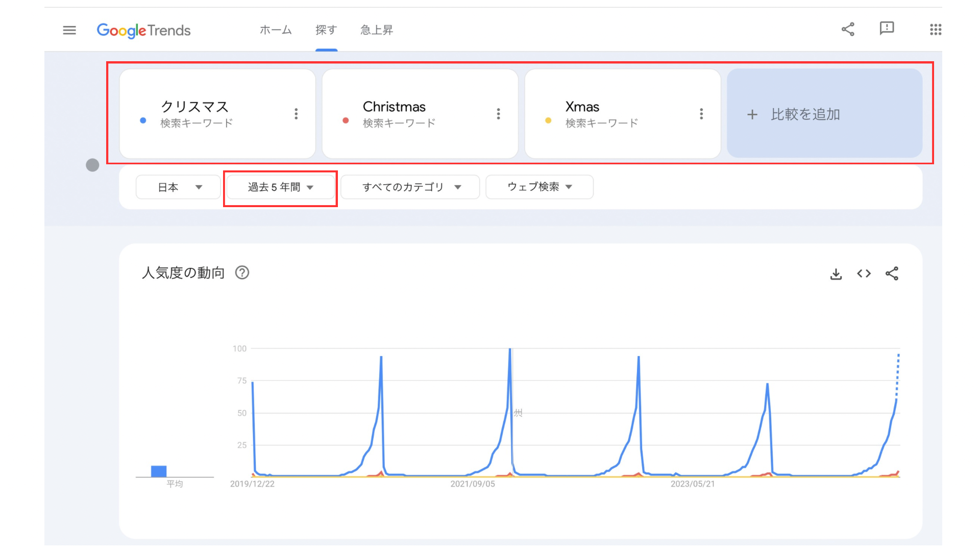Image resolution: width=980 pixels, height=551 pixels.
Task: Open the Google apps grid
Action: 935,30
